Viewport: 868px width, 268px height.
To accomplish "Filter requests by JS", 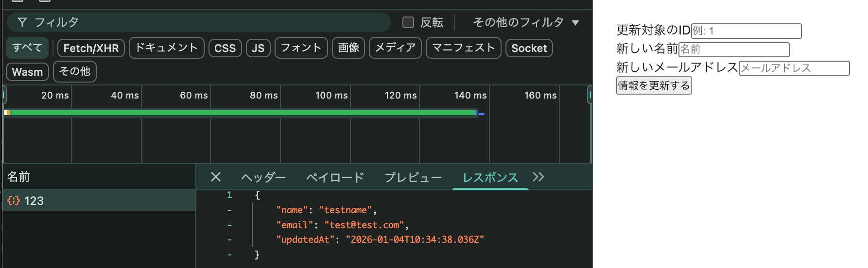I will tap(258, 48).
